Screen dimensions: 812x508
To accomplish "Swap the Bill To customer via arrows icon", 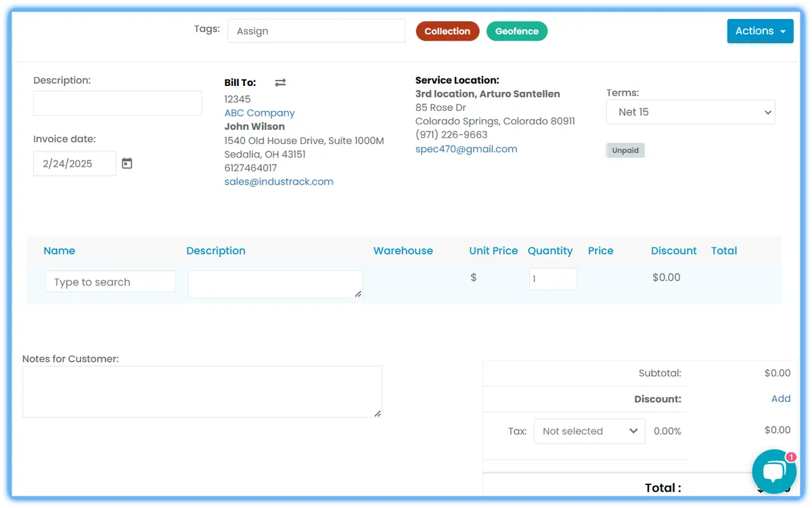I will coord(280,83).
